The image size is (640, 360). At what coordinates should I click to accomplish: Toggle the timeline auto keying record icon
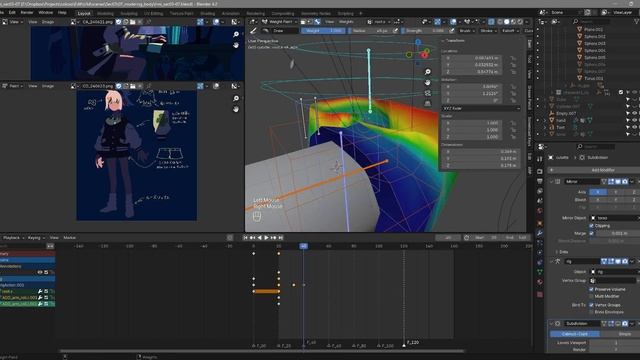coord(230,238)
